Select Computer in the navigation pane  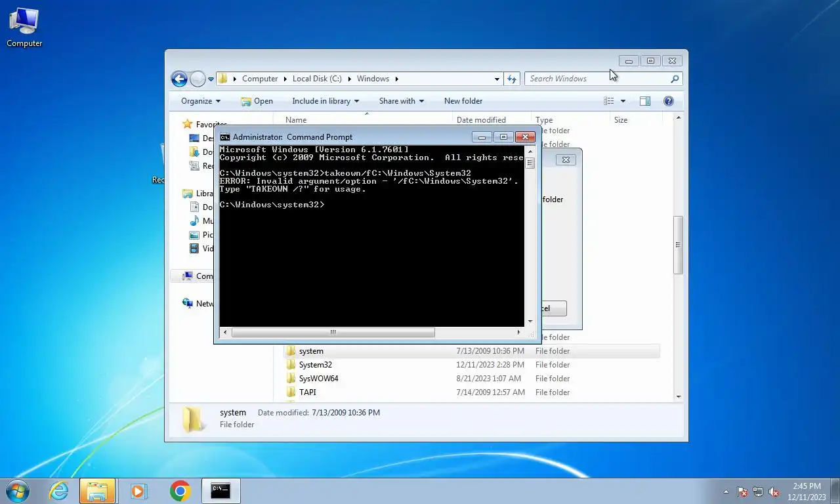pyautogui.click(x=198, y=276)
